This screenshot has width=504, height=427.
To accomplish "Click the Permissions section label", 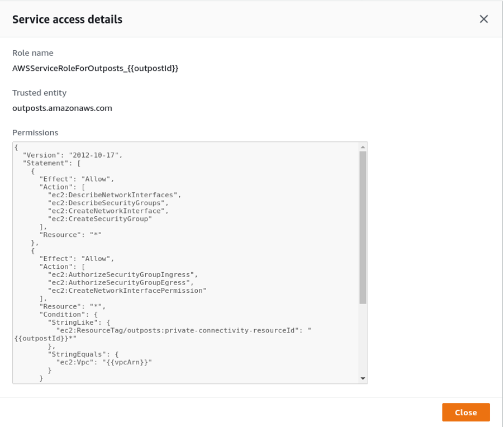I will coord(35,132).
